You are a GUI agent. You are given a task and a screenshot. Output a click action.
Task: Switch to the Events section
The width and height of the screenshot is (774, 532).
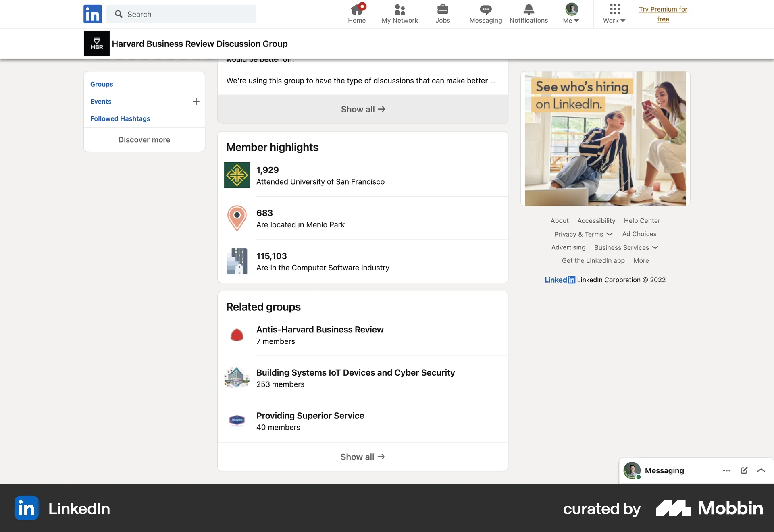[x=101, y=101]
